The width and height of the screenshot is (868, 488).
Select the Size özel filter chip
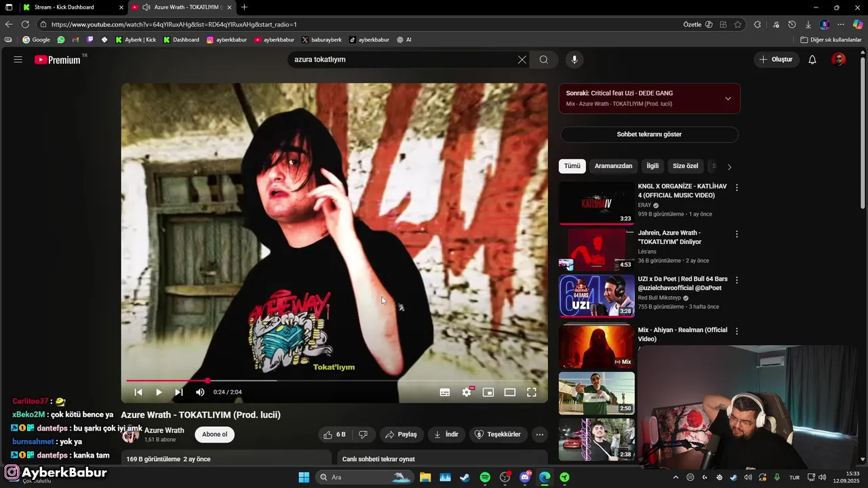click(x=685, y=166)
